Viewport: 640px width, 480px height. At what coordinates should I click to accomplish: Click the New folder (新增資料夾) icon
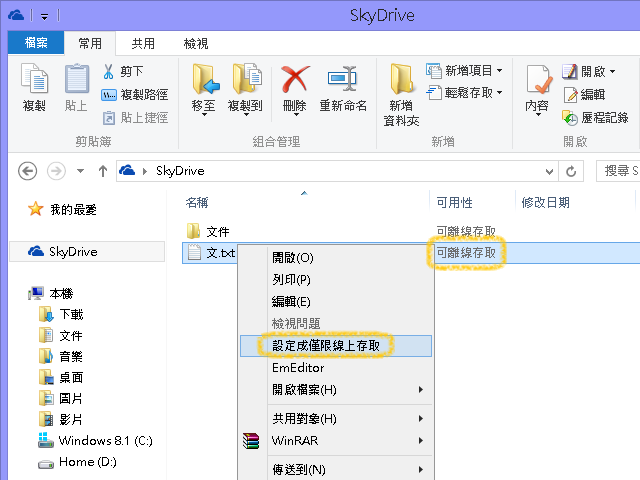click(x=402, y=79)
